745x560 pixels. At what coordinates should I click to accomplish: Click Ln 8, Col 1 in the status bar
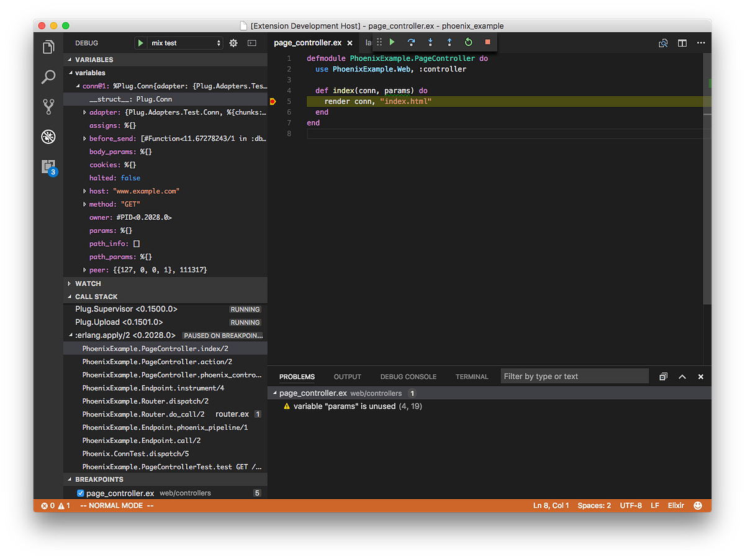[x=551, y=505]
